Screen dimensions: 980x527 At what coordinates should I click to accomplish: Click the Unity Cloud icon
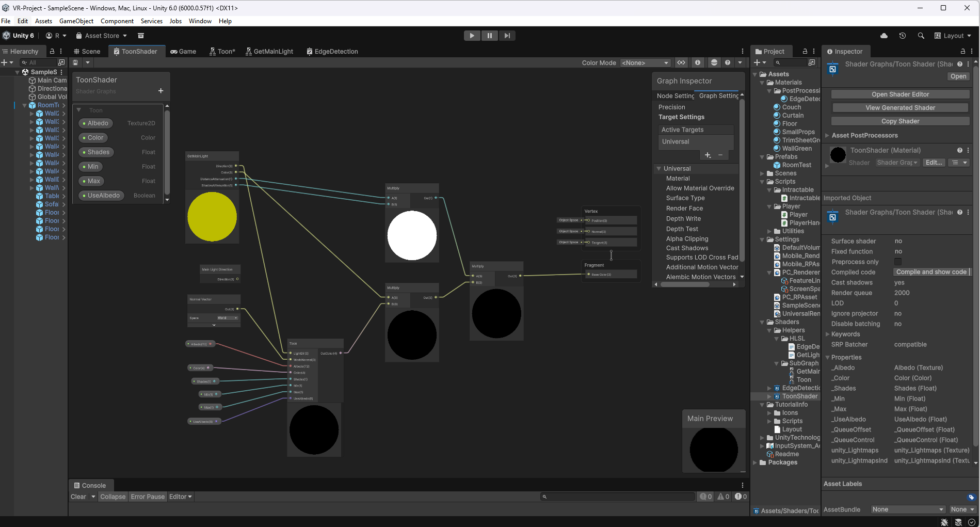[884, 36]
